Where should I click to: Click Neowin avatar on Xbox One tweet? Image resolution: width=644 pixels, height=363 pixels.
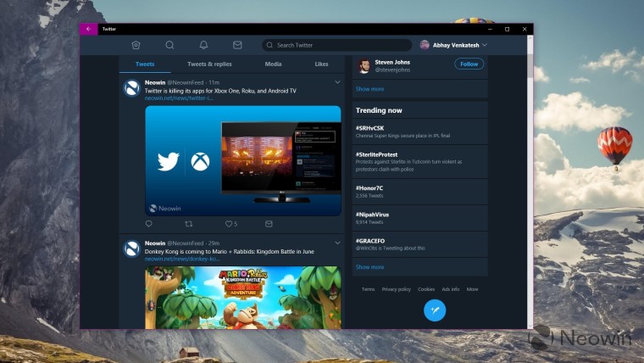(x=132, y=88)
